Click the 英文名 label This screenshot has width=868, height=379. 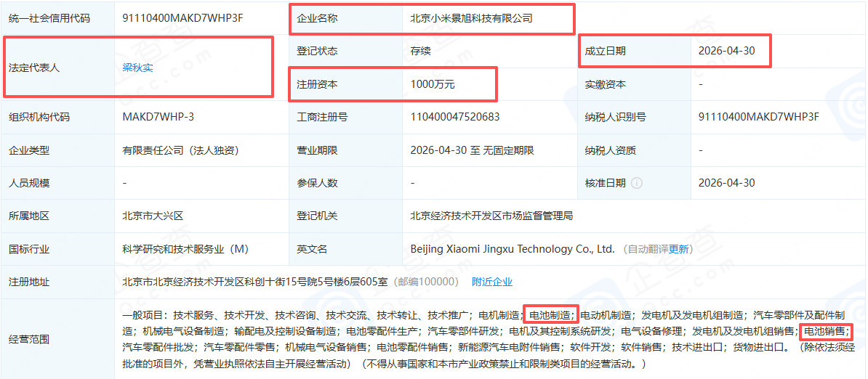point(312,249)
